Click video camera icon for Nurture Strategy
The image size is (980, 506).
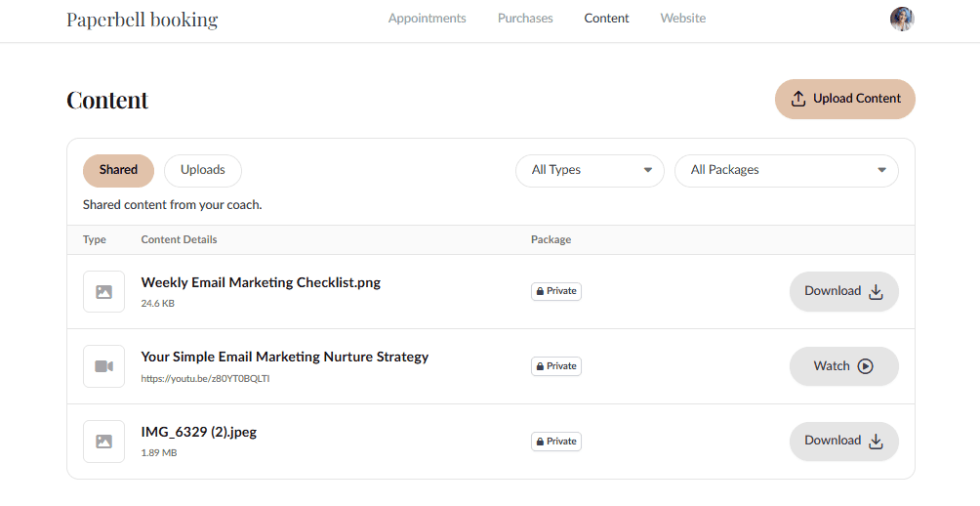[x=103, y=366]
